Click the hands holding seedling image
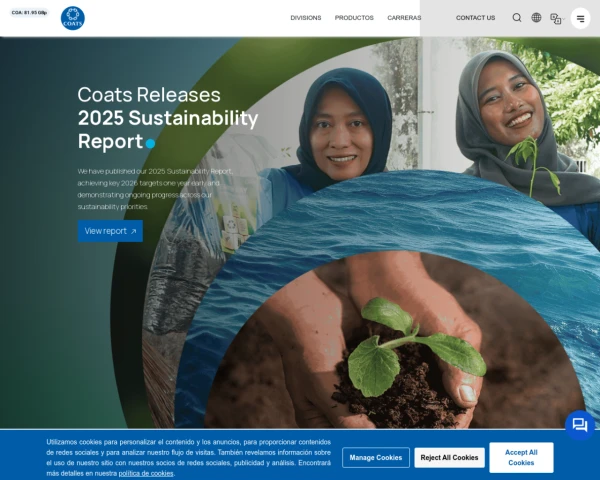The width and height of the screenshot is (600, 480). click(x=394, y=341)
